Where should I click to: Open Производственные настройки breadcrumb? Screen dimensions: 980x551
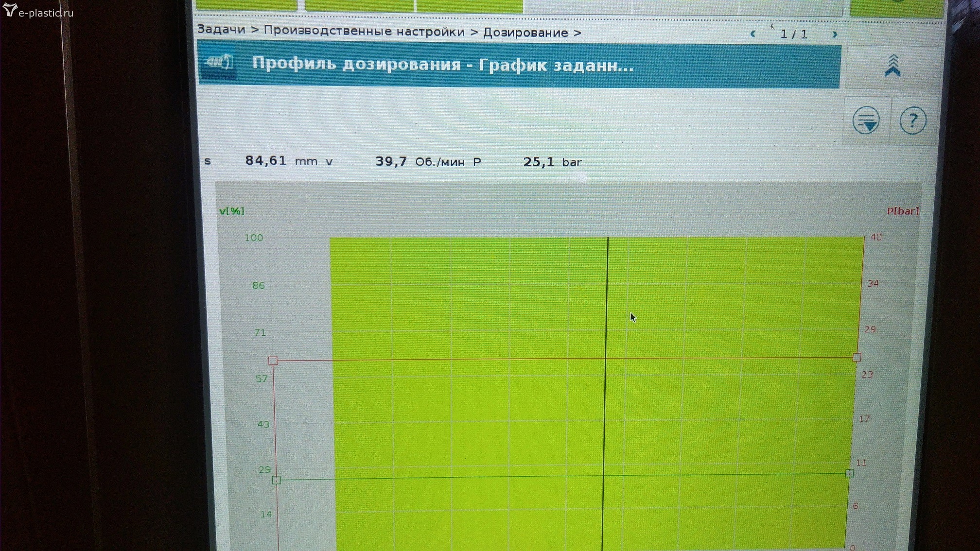point(364,31)
